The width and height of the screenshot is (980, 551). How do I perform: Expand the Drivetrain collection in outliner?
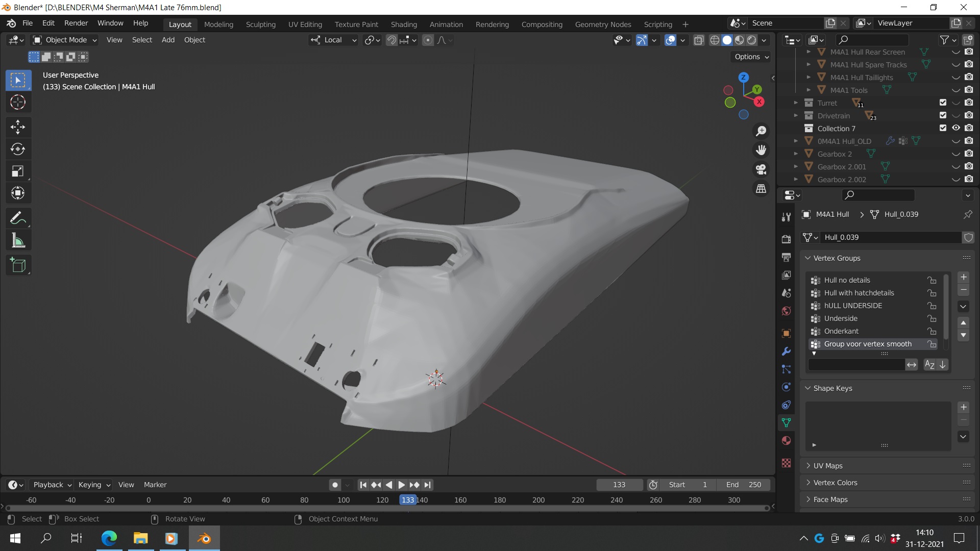pyautogui.click(x=796, y=115)
